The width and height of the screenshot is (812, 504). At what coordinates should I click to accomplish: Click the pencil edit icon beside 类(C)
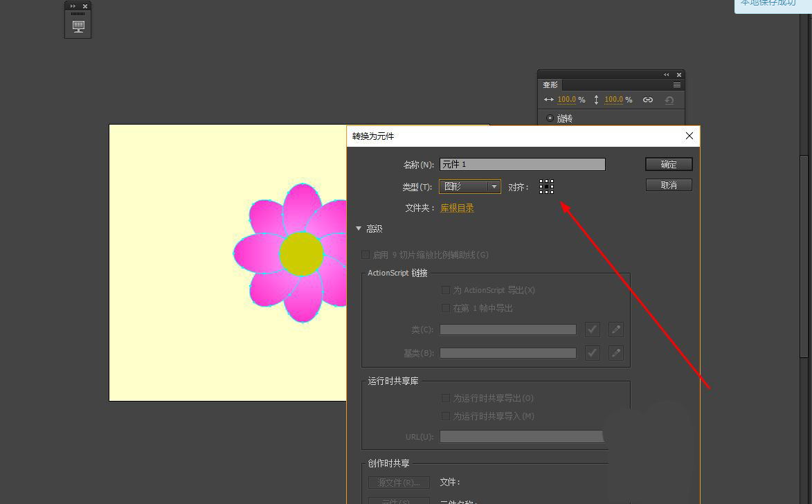(x=615, y=330)
